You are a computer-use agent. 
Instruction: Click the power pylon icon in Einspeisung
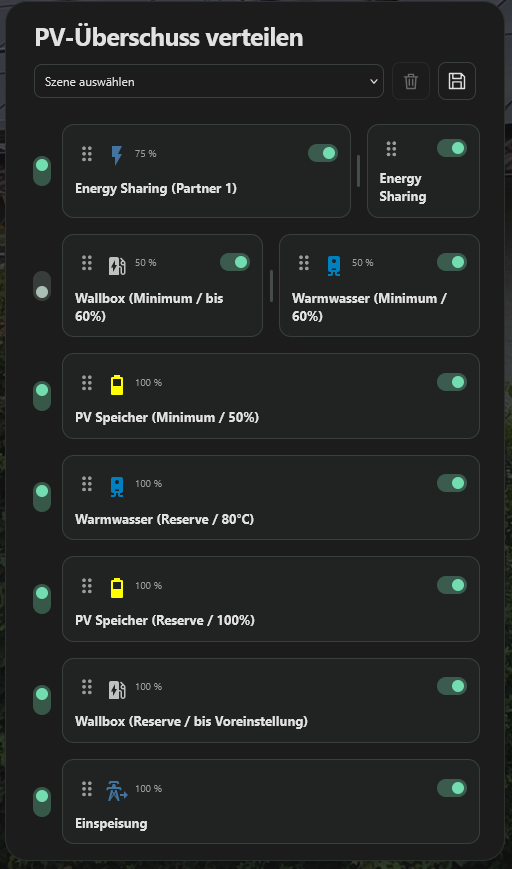(116, 791)
